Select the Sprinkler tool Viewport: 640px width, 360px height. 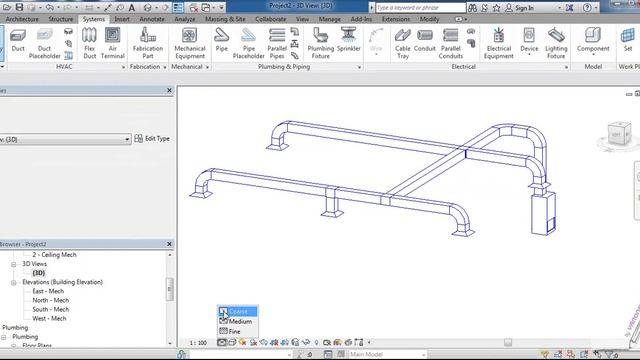349,40
